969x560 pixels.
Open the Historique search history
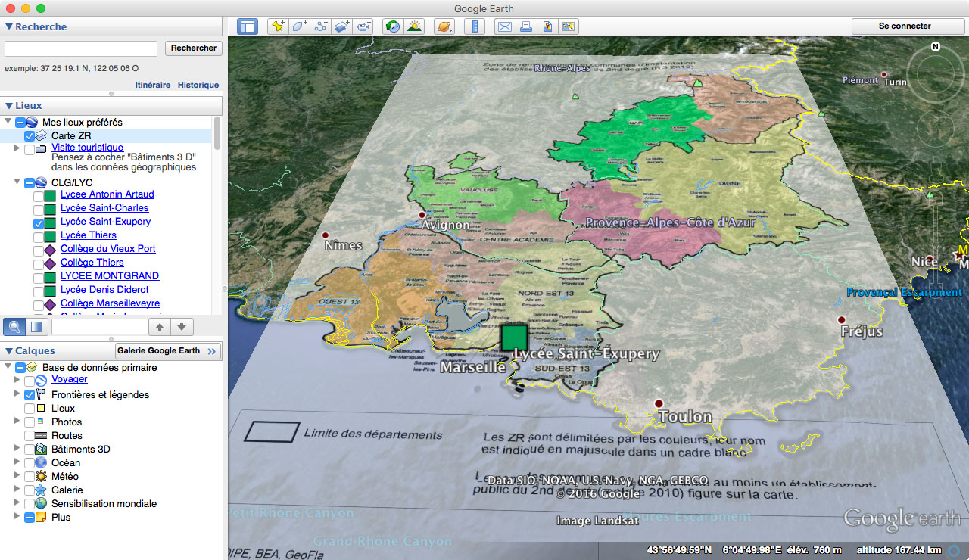198,85
